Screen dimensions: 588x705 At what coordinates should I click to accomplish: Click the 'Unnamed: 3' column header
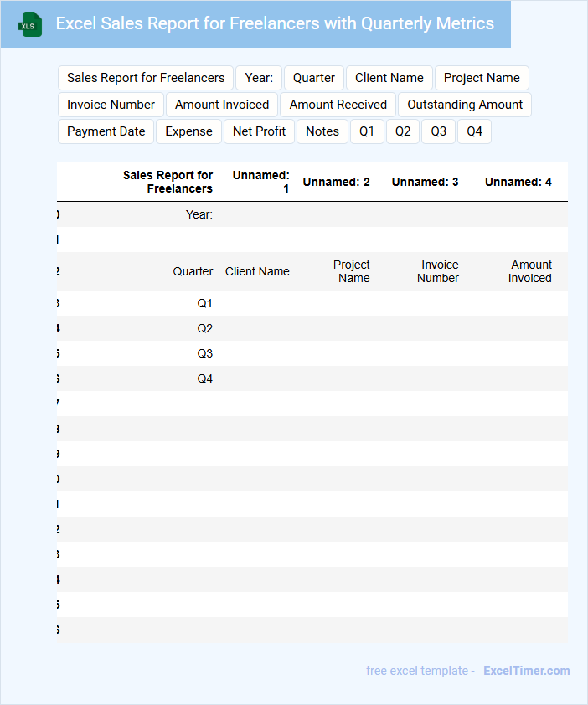[425, 182]
